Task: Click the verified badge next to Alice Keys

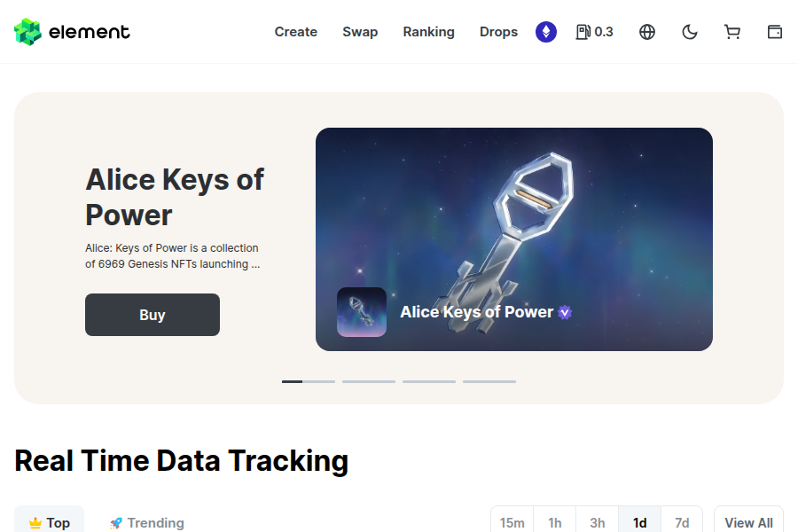Action: tap(565, 312)
